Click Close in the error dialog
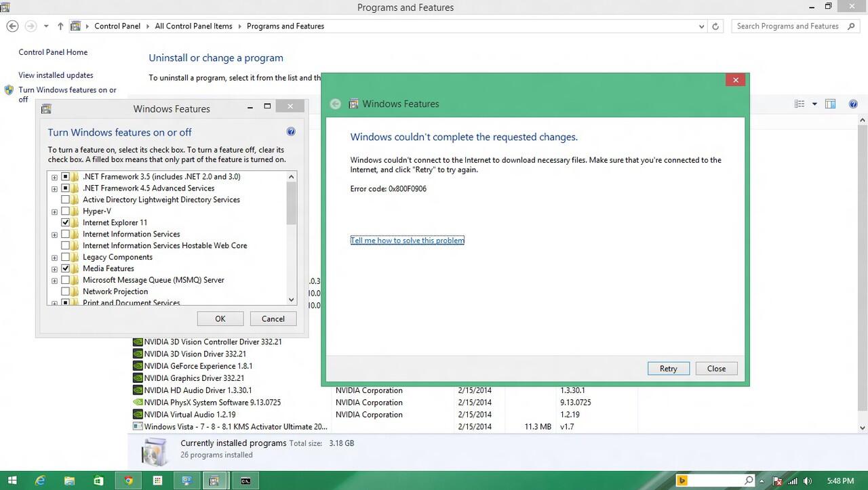The height and width of the screenshot is (490, 868). pyautogui.click(x=717, y=369)
